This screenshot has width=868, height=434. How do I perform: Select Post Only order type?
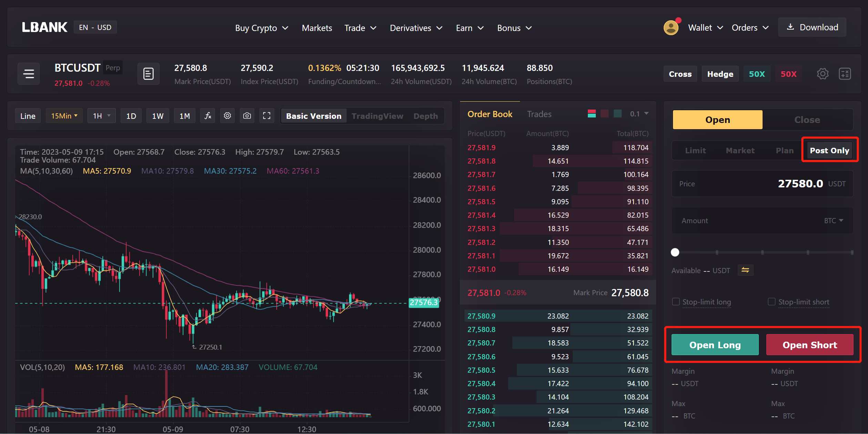coord(829,151)
